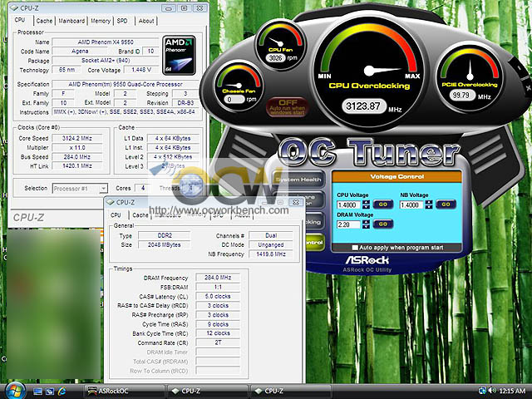Click the CPU-Z icon in lower window titlebar
The width and height of the screenshot is (532, 399).
[x=110, y=202]
